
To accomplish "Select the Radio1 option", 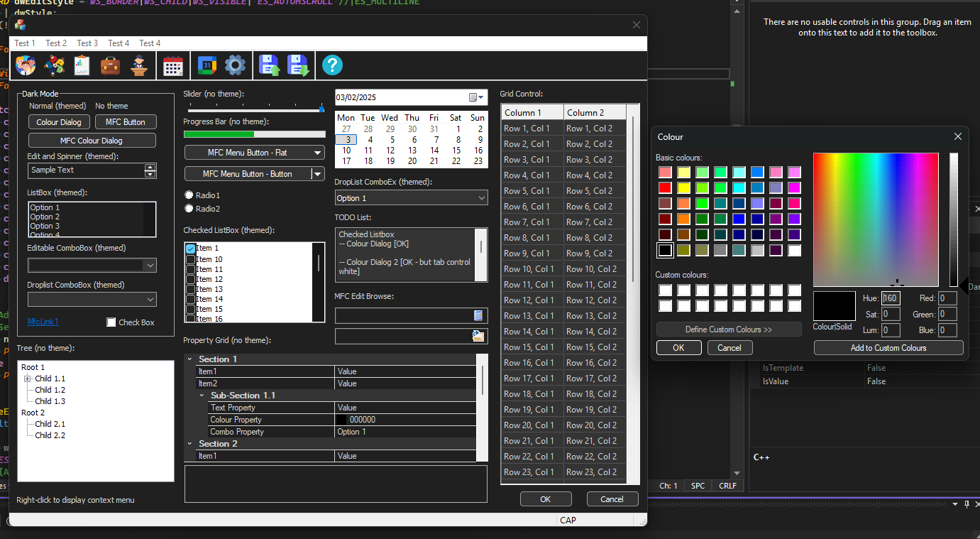I will pos(189,195).
